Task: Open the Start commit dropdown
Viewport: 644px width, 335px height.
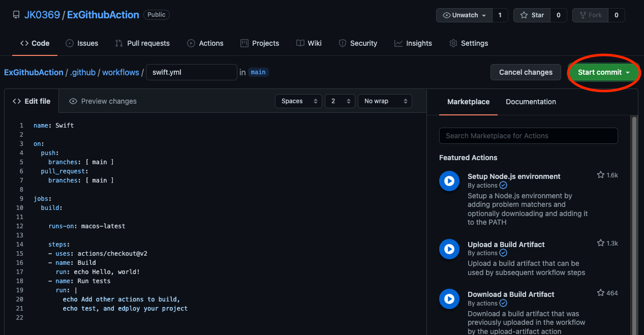Action: click(603, 72)
